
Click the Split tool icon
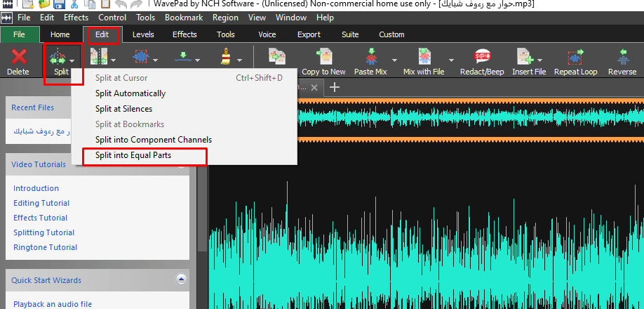(58, 57)
